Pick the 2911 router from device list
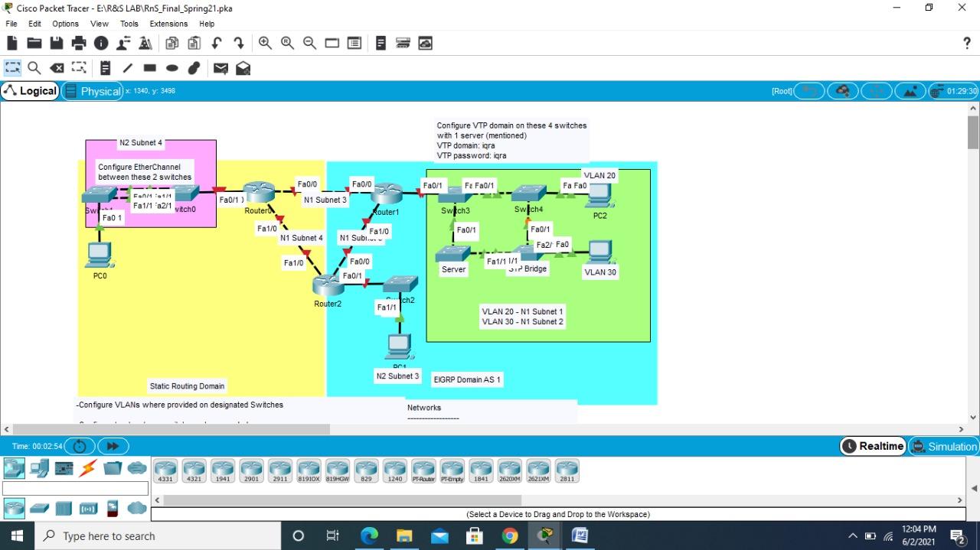 (x=280, y=469)
